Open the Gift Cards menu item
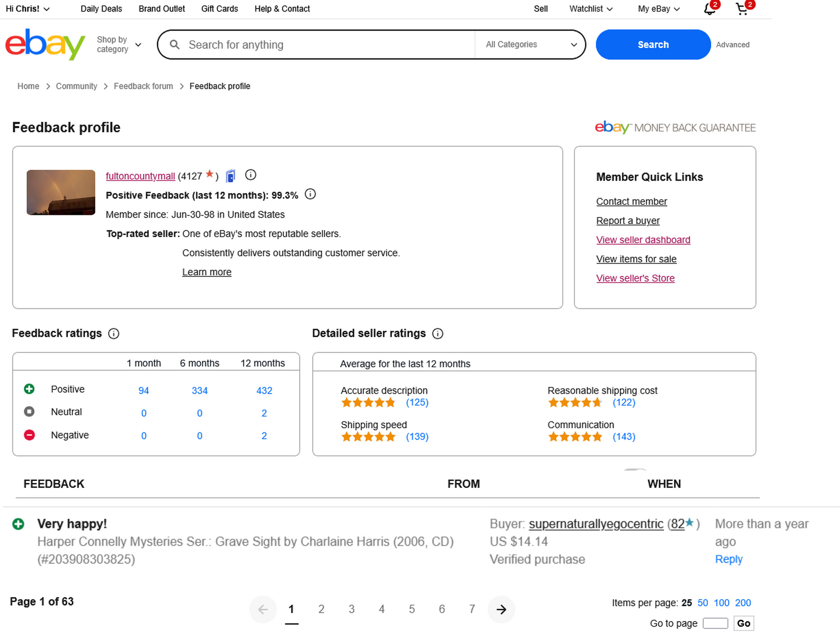The image size is (840, 637). click(219, 9)
